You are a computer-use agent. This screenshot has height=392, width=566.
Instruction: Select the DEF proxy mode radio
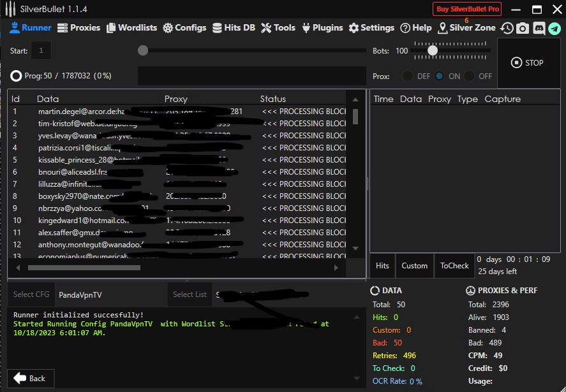(408, 76)
